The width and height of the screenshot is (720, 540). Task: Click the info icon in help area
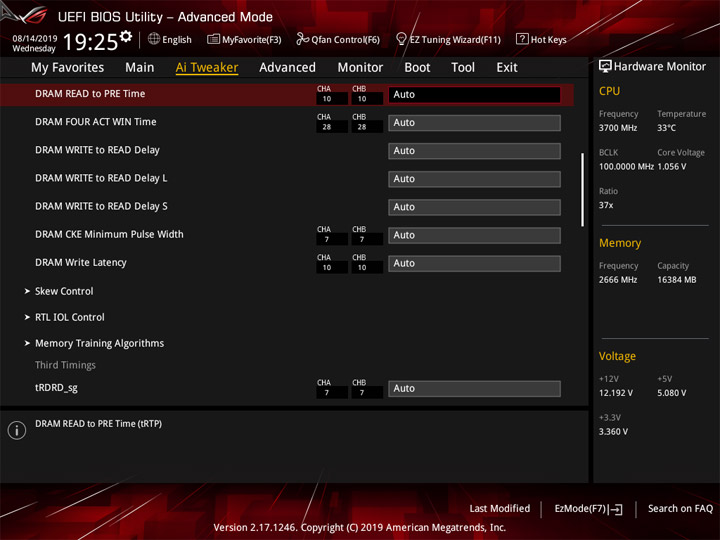[17, 430]
